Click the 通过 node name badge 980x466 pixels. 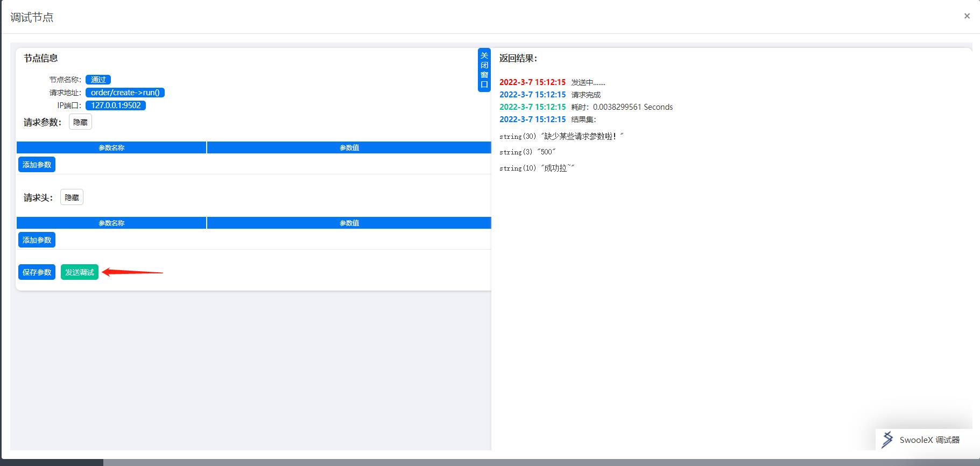point(98,80)
